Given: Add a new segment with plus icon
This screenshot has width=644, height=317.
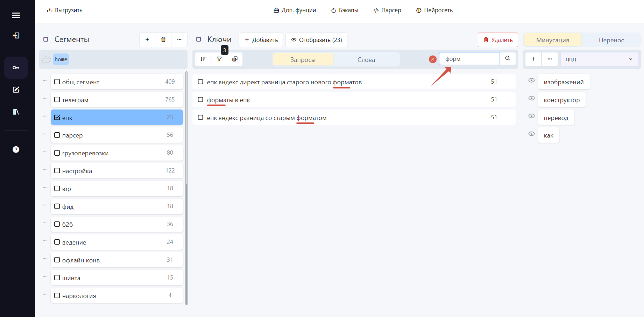Looking at the screenshot, I should point(147,40).
